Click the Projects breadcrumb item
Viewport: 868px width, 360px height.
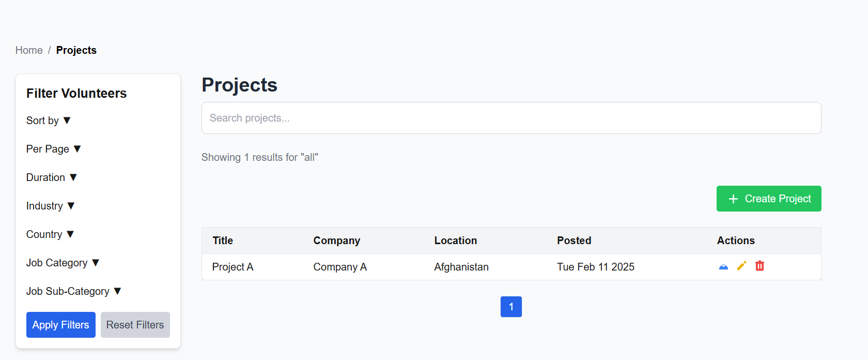click(76, 50)
